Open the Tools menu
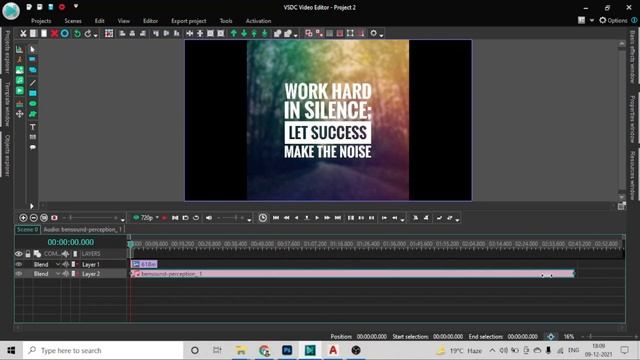 click(x=226, y=21)
